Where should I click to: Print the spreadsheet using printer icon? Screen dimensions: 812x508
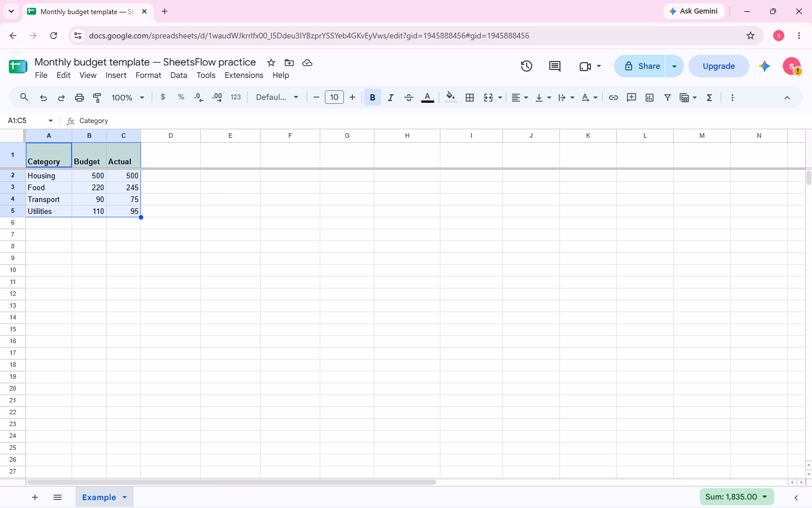click(80, 98)
